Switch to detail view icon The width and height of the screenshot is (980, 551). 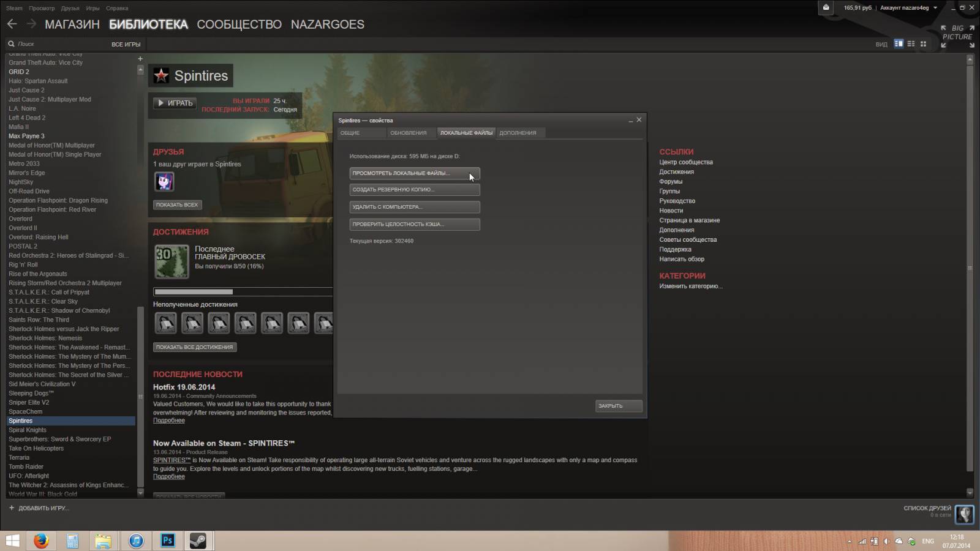899,44
